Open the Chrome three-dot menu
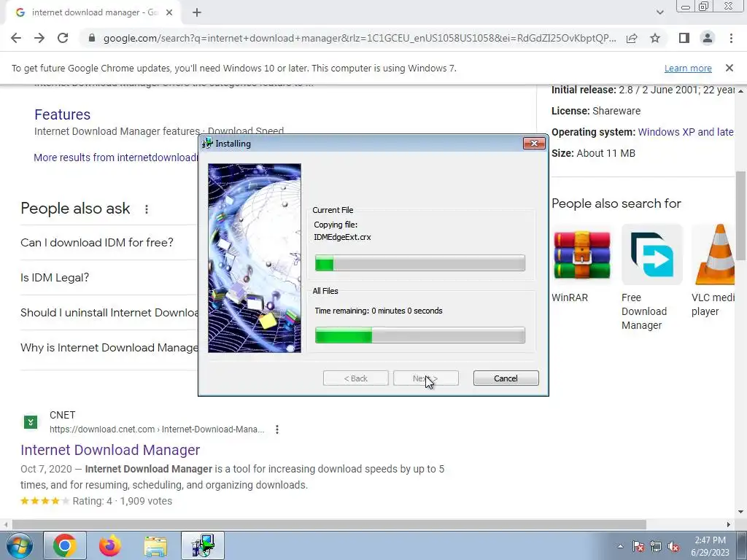Viewport: 747px width, 560px height. pyautogui.click(x=731, y=38)
